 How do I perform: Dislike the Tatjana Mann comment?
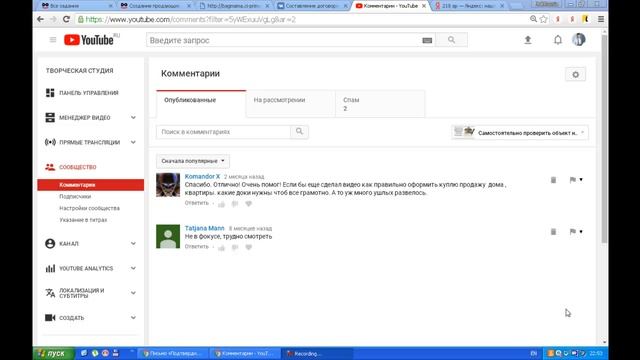pyautogui.click(x=235, y=248)
